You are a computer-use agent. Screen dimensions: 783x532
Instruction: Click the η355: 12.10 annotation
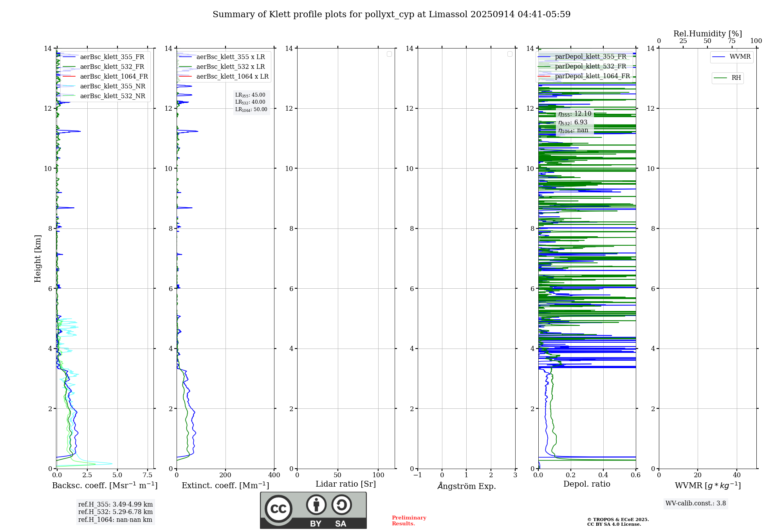point(575,114)
